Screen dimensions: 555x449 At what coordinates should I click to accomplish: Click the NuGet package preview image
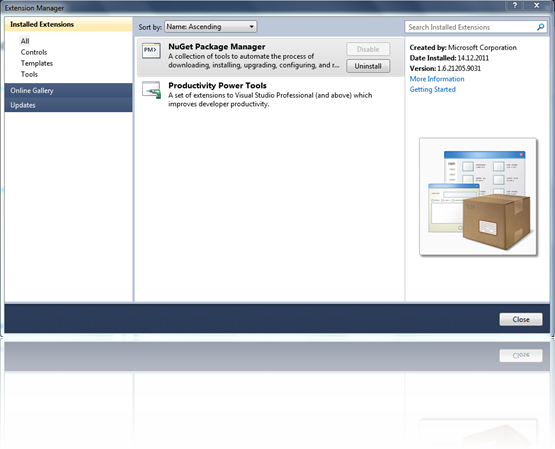[478, 197]
